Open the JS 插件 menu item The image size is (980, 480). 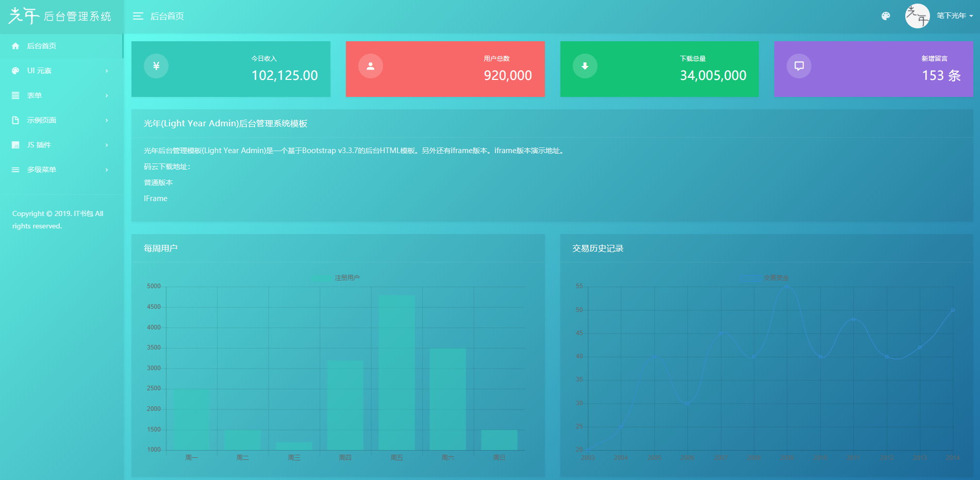pos(39,145)
